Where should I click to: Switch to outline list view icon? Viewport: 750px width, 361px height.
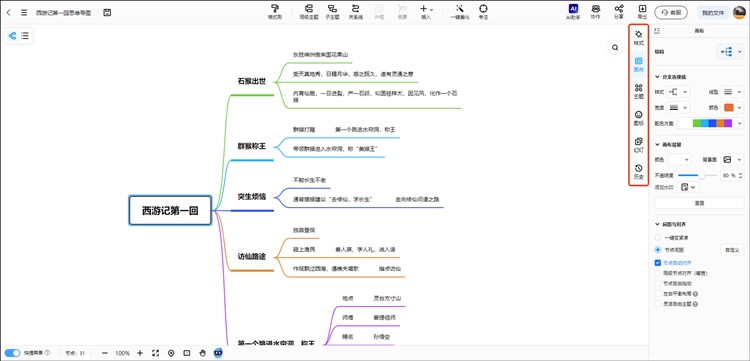click(25, 35)
